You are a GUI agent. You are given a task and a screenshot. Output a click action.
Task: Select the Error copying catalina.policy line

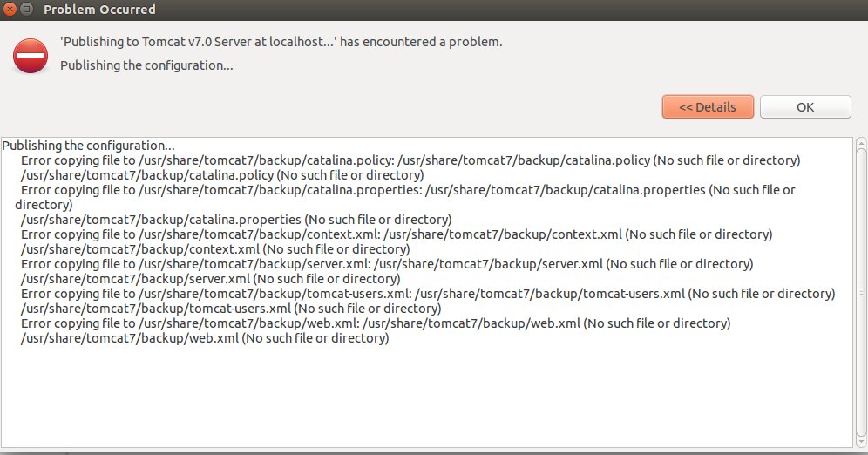pyautogui.click(x=410, y=160)
